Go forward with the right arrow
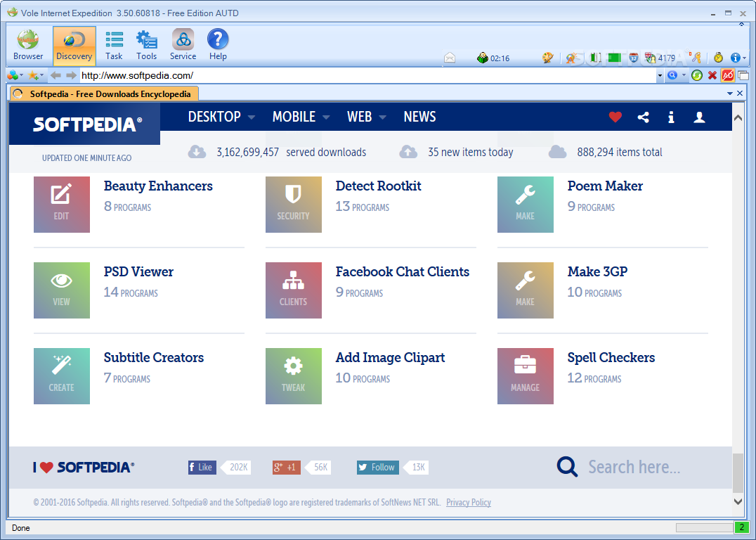The image size is (756, 540). pos(72,75)
